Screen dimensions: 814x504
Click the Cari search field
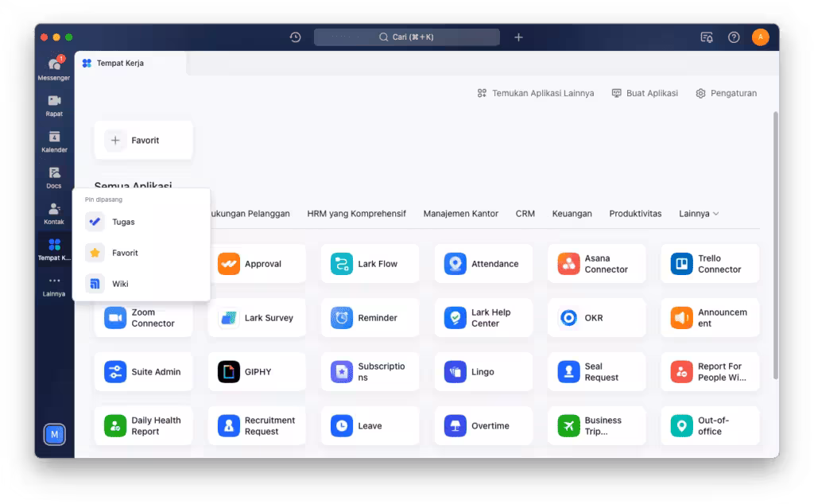pyautogui.click(x=406, y=37)
